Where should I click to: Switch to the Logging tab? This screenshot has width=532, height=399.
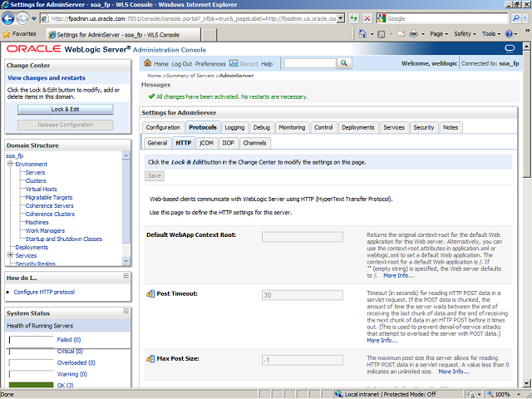[x=234, y=127]
